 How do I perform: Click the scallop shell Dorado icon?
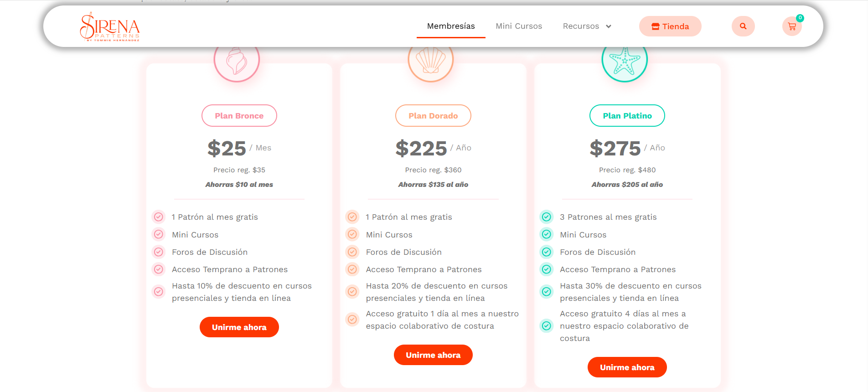pyautogui.click(x=431, y=61)
